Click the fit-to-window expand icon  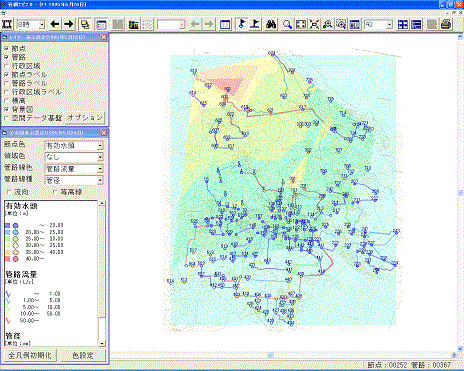click(301, 24)
